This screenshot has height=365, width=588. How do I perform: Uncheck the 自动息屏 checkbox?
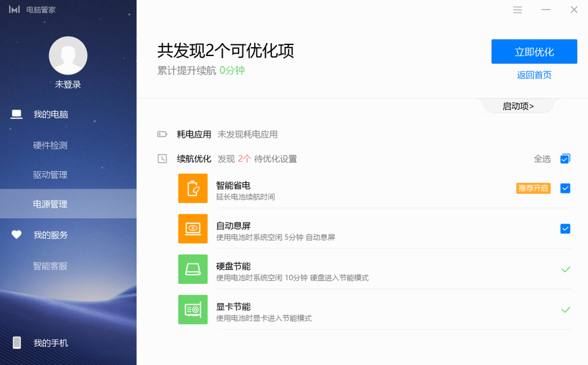pyautogui.click(x=565, y=229)
